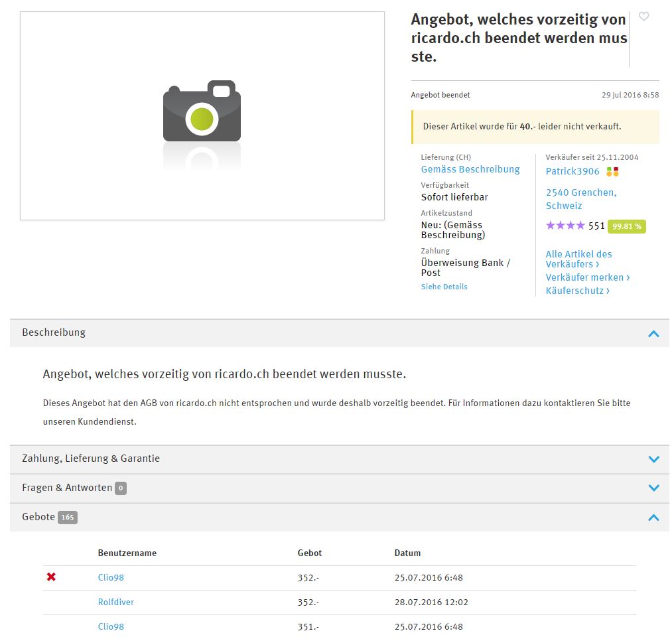Open bidder Clio98 with 352.- bid

coord(111,577)
